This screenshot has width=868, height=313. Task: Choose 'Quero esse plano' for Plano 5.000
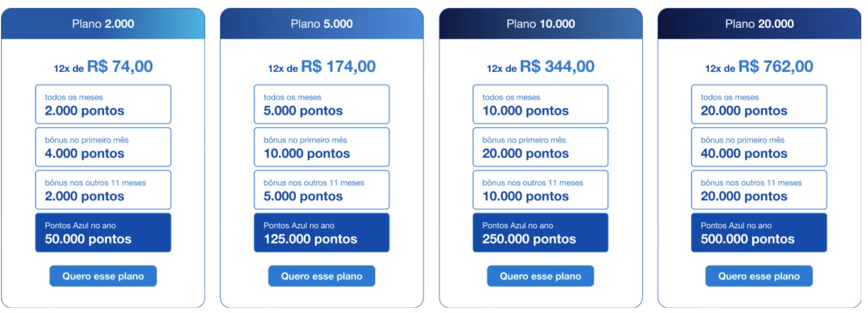pyautogui.click(x=321, y=276)
